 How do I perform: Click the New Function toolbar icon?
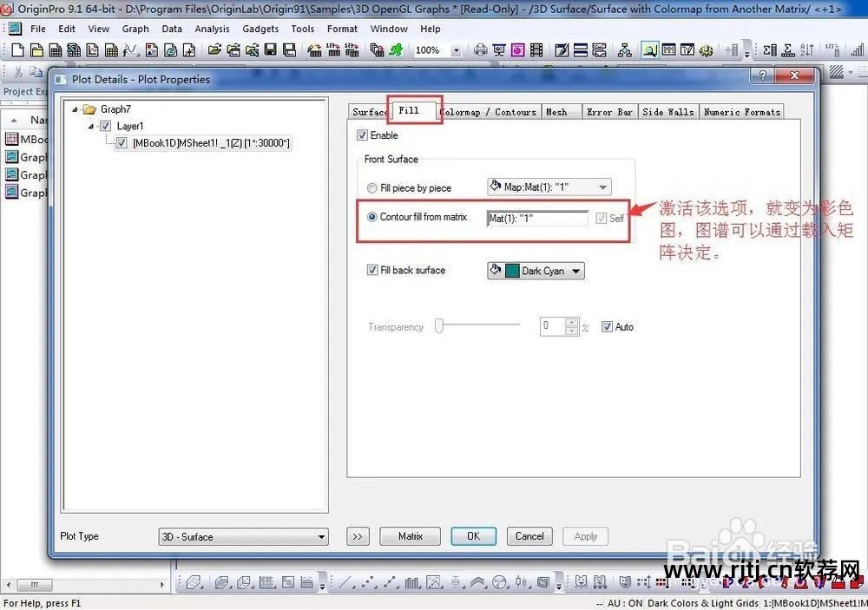[x=131, y=50]
